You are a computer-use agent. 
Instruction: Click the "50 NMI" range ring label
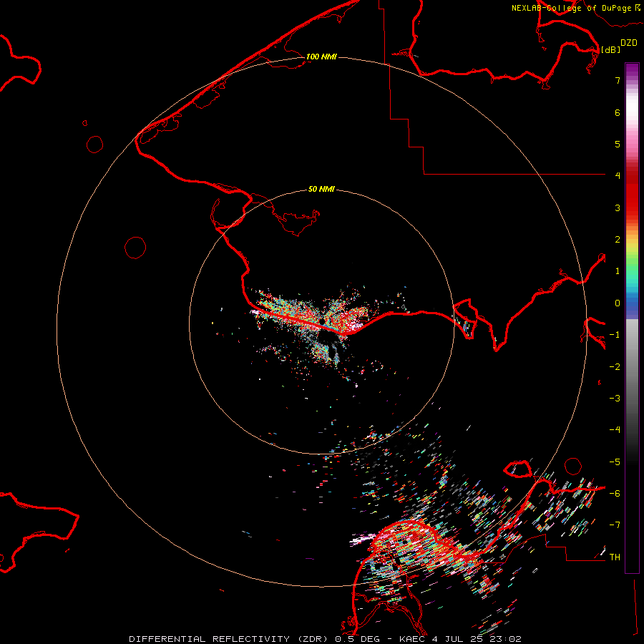tap(321, 189)
